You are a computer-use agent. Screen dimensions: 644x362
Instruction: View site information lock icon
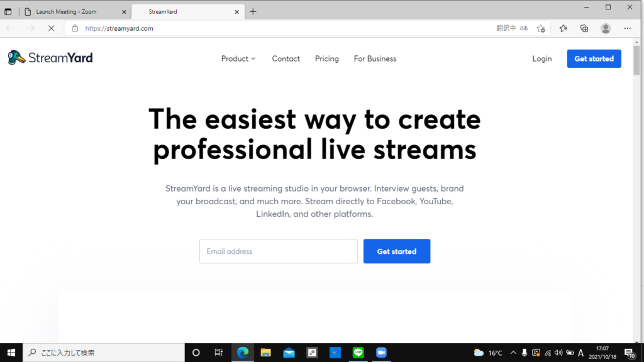[75, 28]
